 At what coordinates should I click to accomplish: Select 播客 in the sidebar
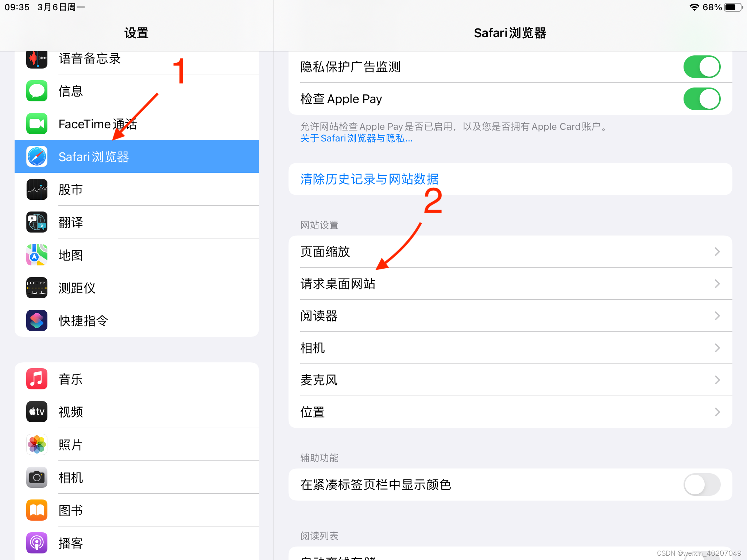[137, 543]
